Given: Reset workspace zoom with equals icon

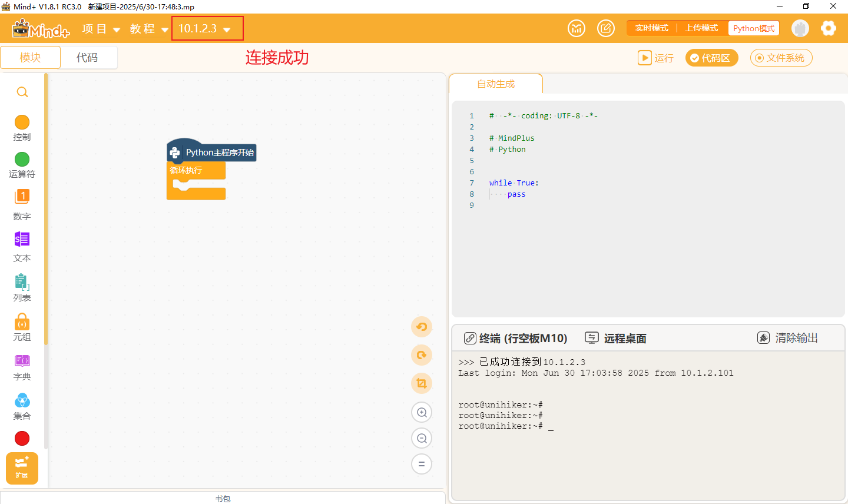Looking at the screenshot, I should pyautogui.click(x=422, y=464).
